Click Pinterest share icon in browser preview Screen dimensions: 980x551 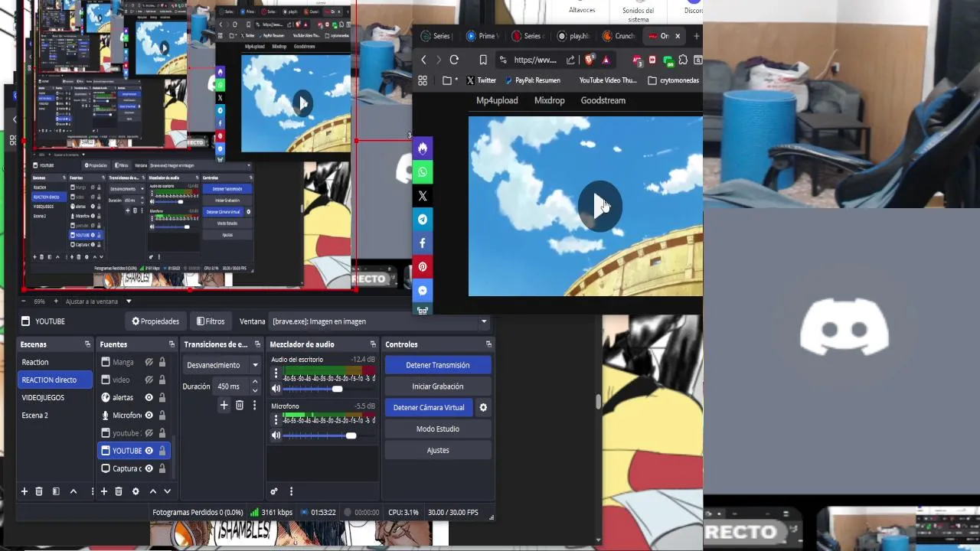click(423, 267)
